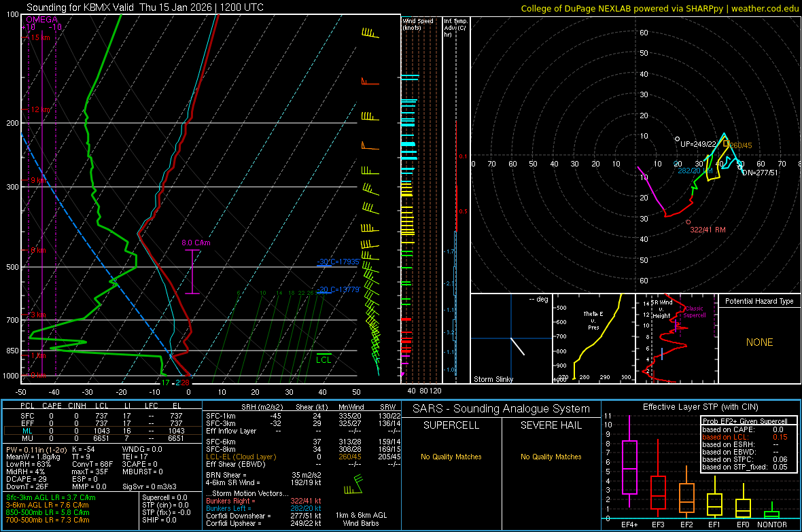Click the 'SR Wind v. Height' label
Viewport: 802px width, 532px height.
(661, 309)
